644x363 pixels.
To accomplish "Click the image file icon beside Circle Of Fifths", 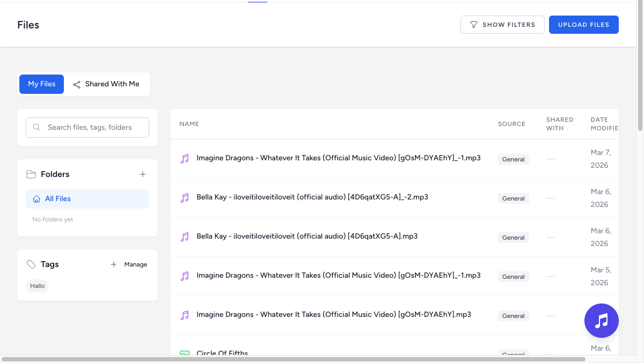I will tap(185, 353).
